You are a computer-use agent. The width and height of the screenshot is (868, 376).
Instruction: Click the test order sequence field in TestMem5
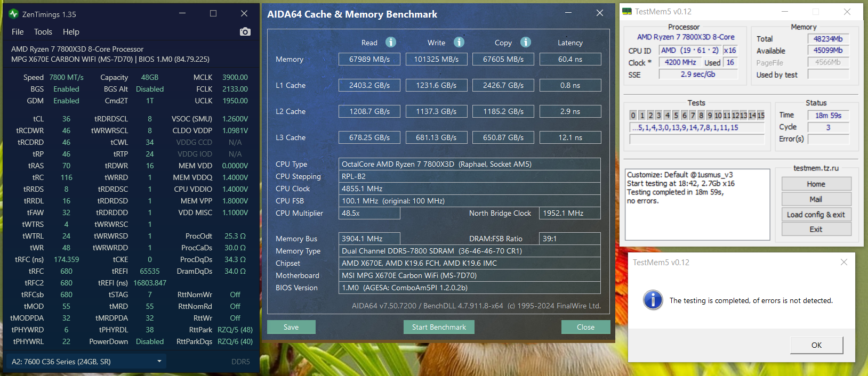click(x=697, y=127)
